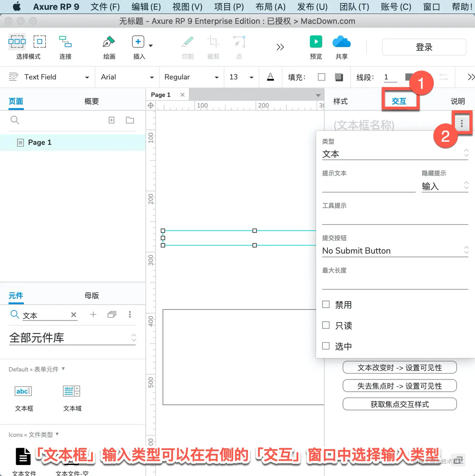The width and height of the screenshot is (475, 476).
Task: Click the Preview play button
Action: [x=316, y=41]
